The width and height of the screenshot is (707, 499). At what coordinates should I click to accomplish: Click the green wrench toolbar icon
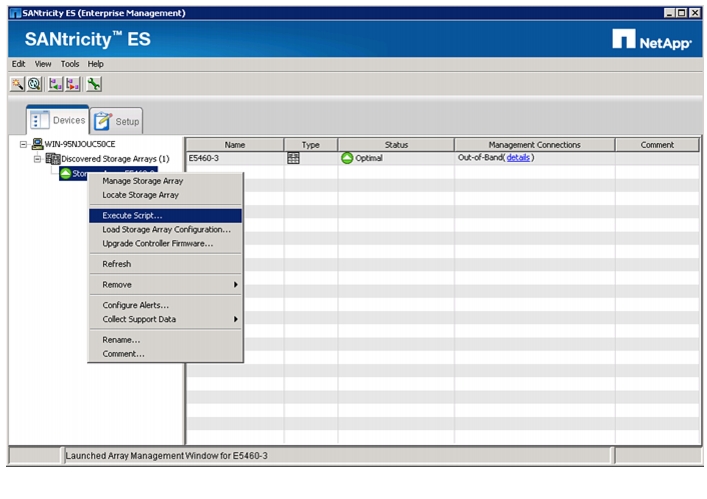click(94, 84)
